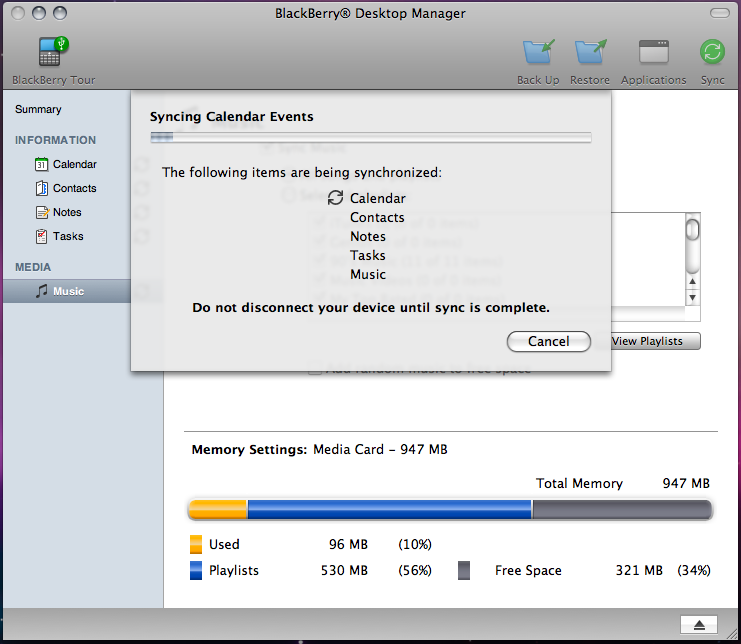Open Notes in the sidebar
This screenshot has height=644, width=741.
67,212
